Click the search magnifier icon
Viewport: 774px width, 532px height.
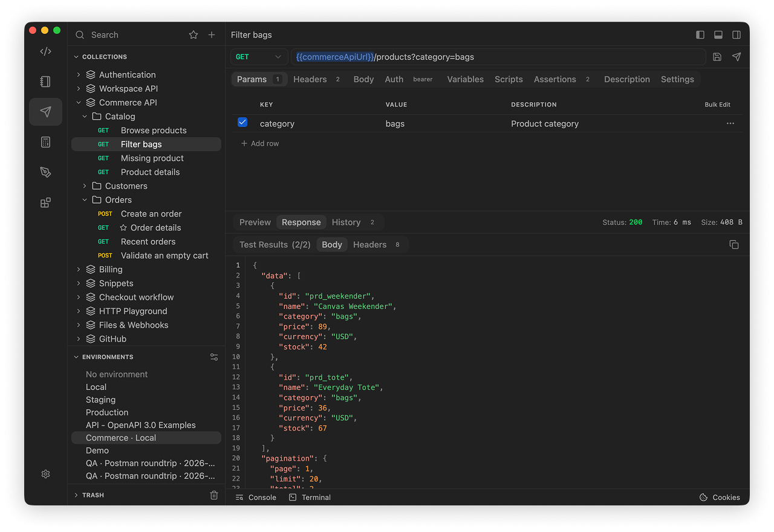coord(80,35)
